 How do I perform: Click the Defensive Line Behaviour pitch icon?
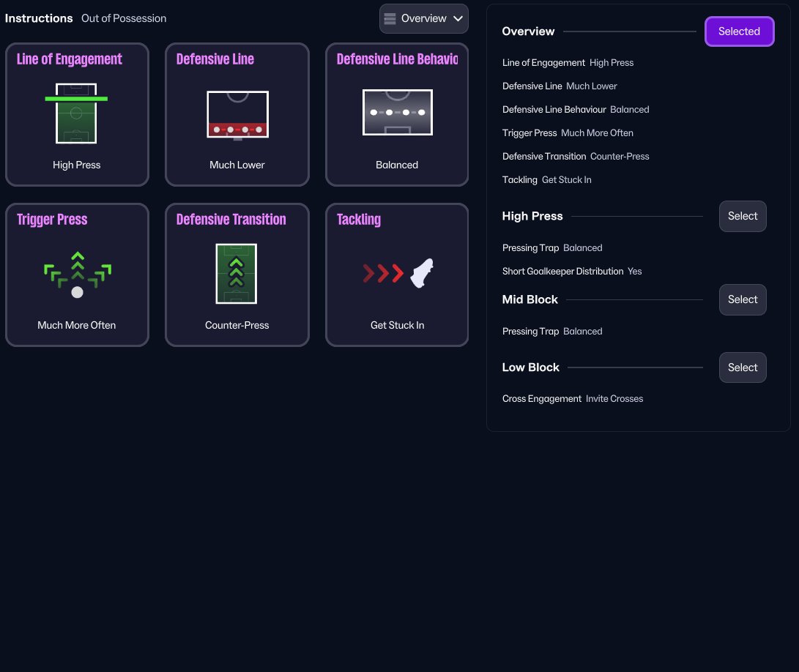tap(398, 113)
